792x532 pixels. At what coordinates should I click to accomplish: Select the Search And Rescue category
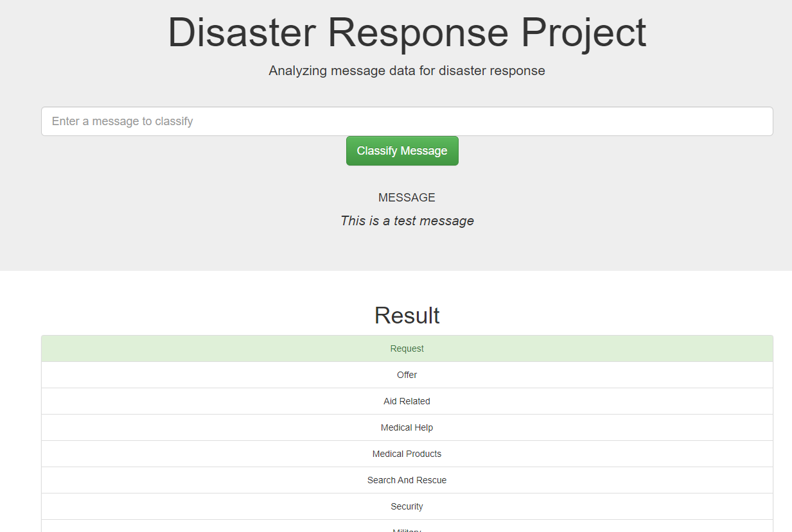tap(407, 480)
